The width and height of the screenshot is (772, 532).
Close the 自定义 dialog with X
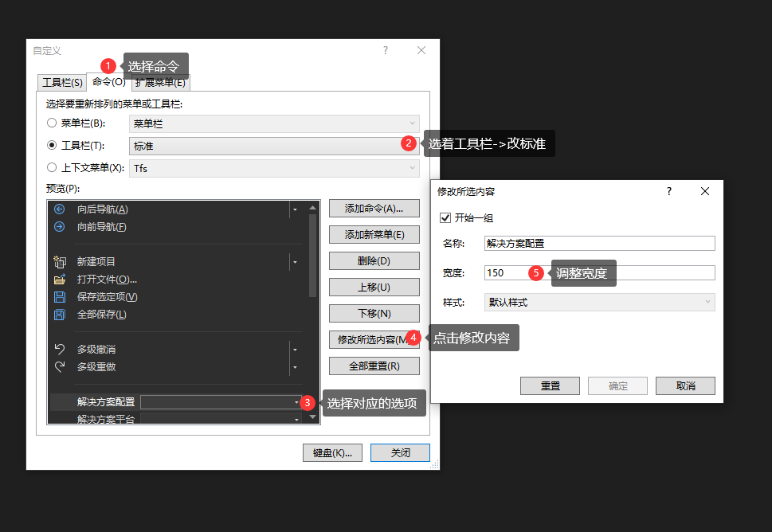421,50
